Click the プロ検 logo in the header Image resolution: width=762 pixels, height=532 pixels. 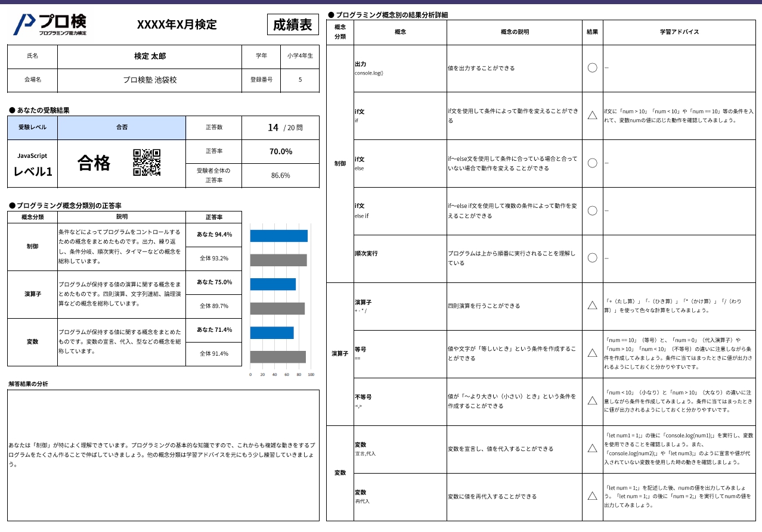click(x=50, y=24)
